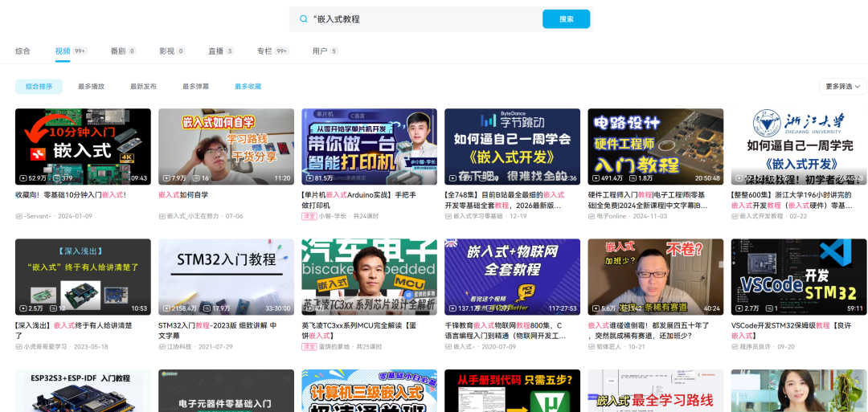Open uploader link 江协科技
The height and width of the screenshot is (412, 868).
click(x=179, y=347)
